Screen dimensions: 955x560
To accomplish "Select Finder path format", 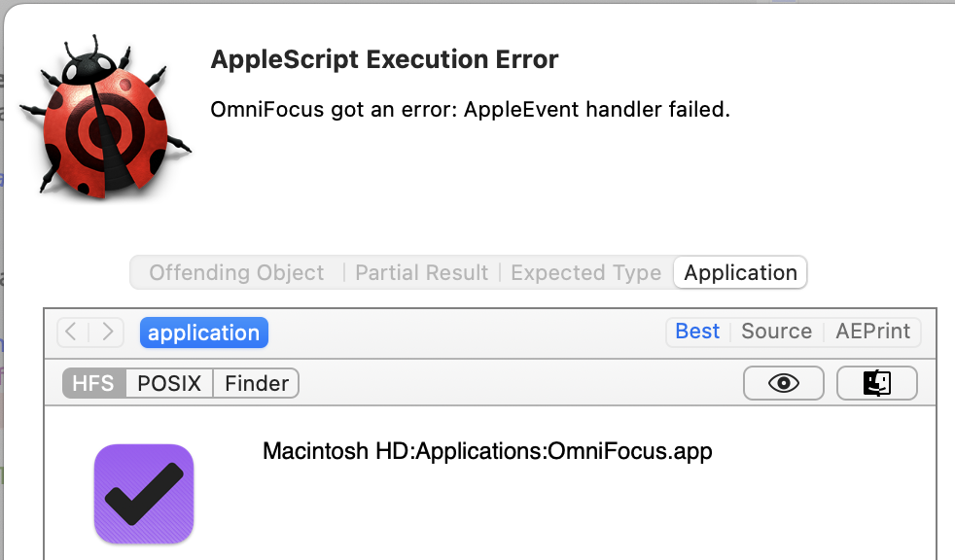I will (257, 383).
